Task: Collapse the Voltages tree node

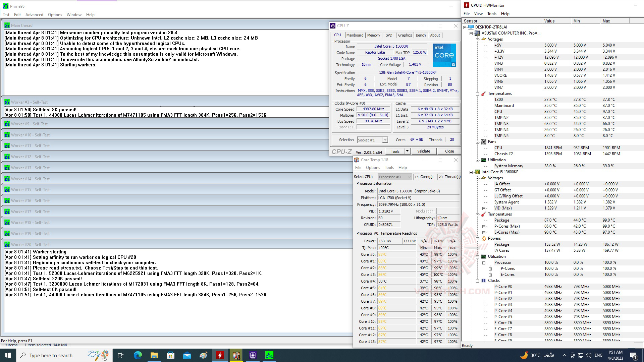Action: click(477, 39)
